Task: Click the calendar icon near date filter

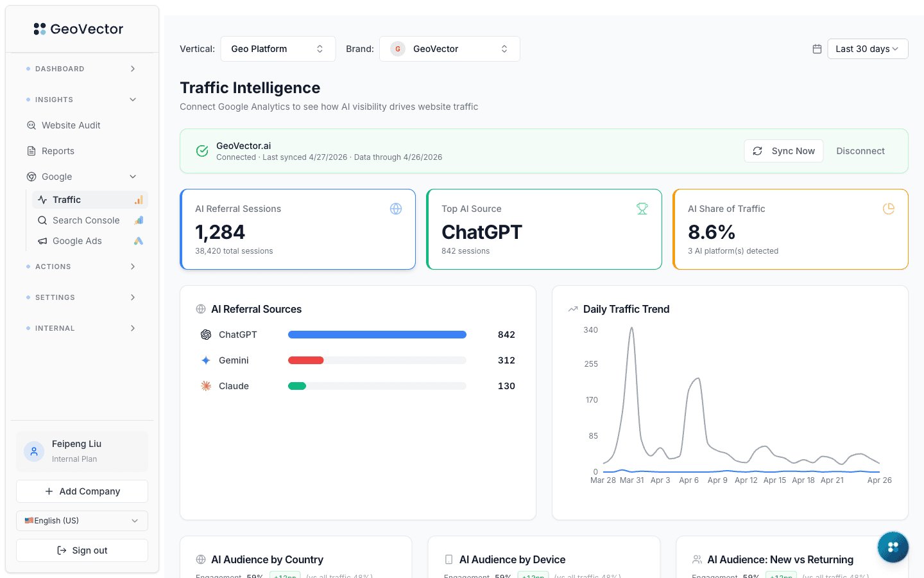Action: 817,48
